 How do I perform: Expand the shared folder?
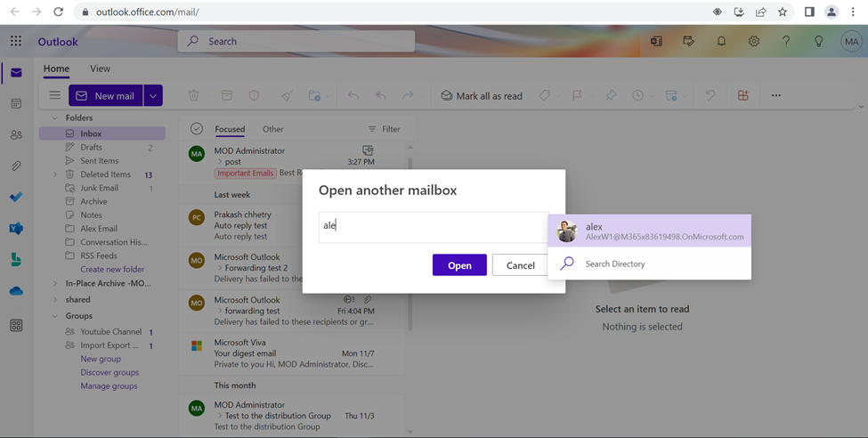click(55, 300)
